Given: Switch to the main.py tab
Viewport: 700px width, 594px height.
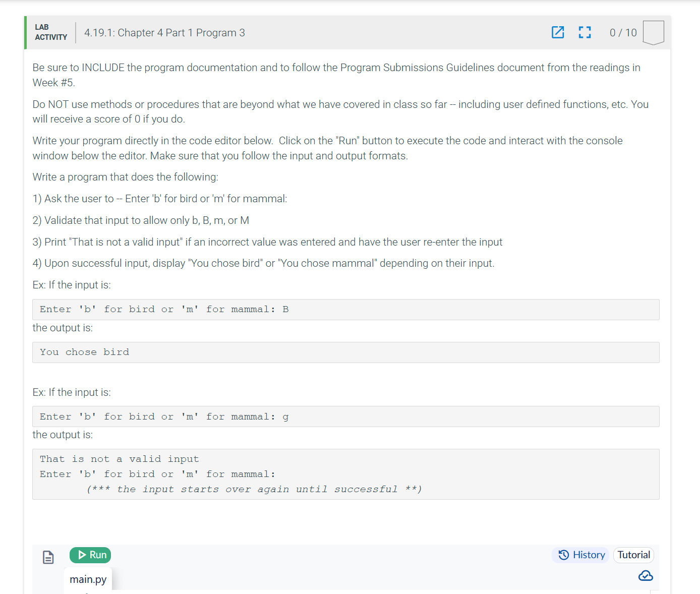Looking at the screenshot, I should 88,579.
